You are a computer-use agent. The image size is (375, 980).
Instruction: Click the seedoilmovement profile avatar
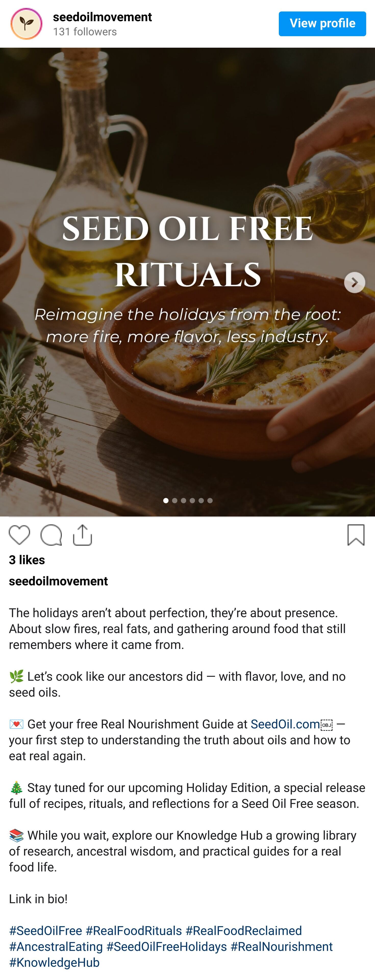pyautogui.click(x=26, y=24)
